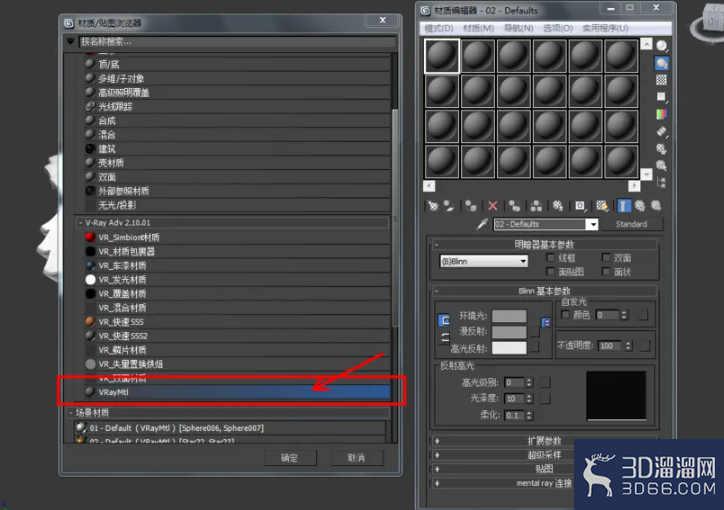Click the Standard material type button

tap(631, 224)
